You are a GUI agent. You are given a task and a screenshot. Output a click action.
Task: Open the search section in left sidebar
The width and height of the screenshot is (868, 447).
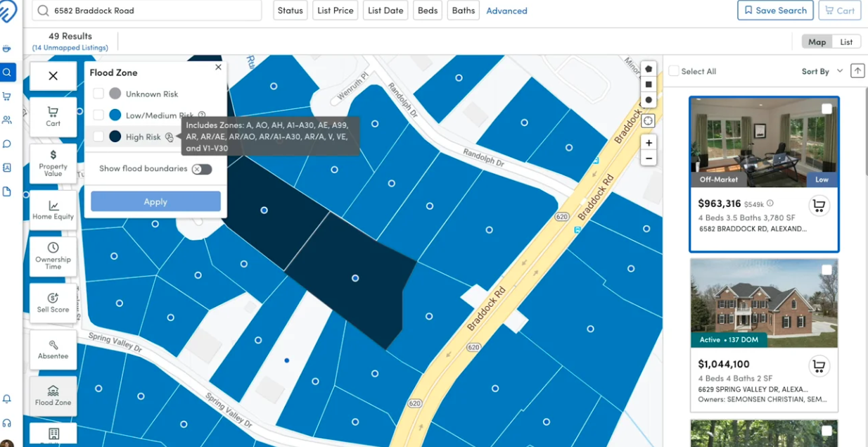(x=7, y=72)
